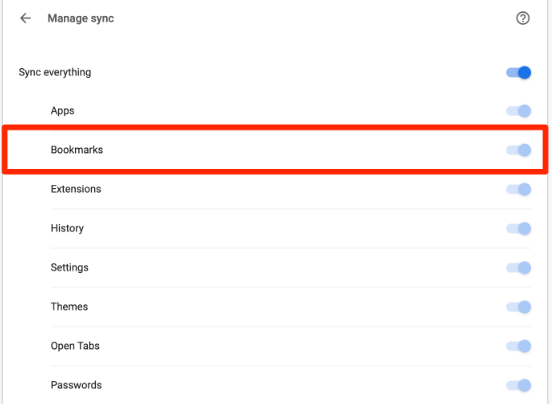Click the Sync everything label

55,72
